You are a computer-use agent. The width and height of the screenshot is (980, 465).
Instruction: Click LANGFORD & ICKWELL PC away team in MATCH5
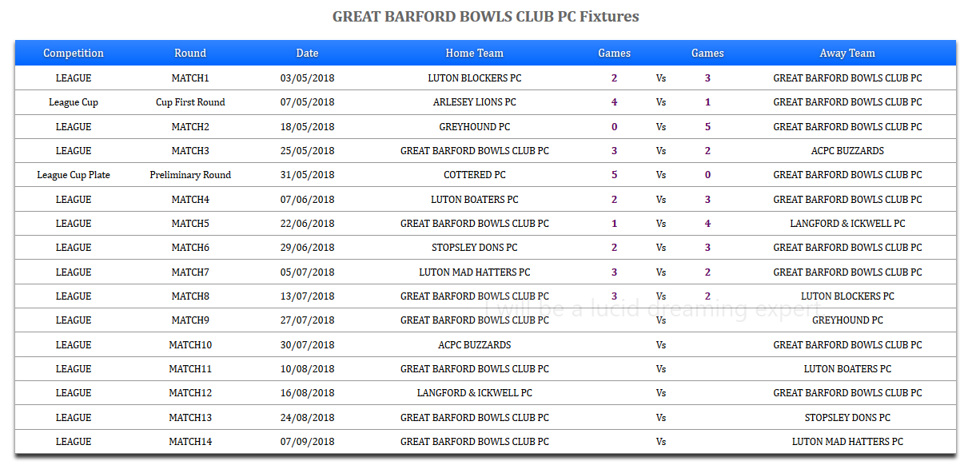[847, 224]
